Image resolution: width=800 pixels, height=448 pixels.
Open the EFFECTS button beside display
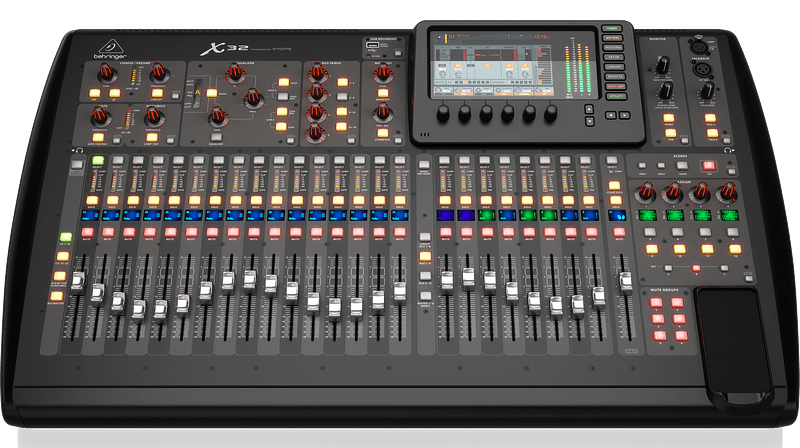coord(614,77)
